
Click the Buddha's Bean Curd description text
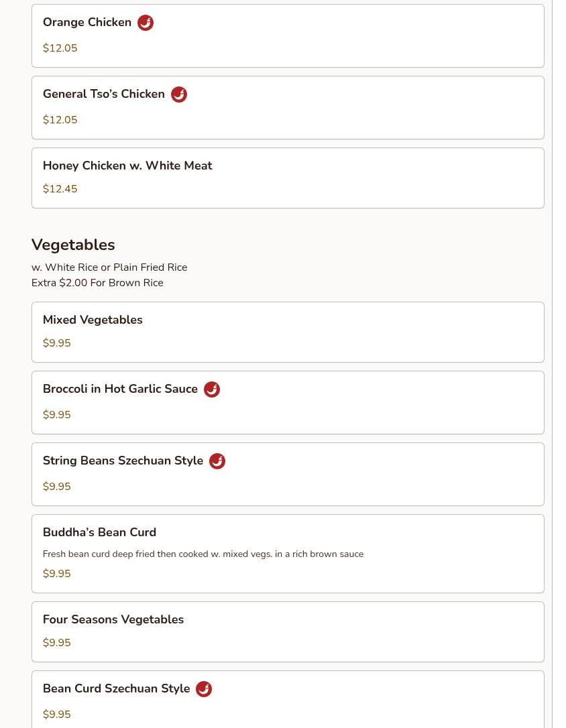tap(203, 554)
